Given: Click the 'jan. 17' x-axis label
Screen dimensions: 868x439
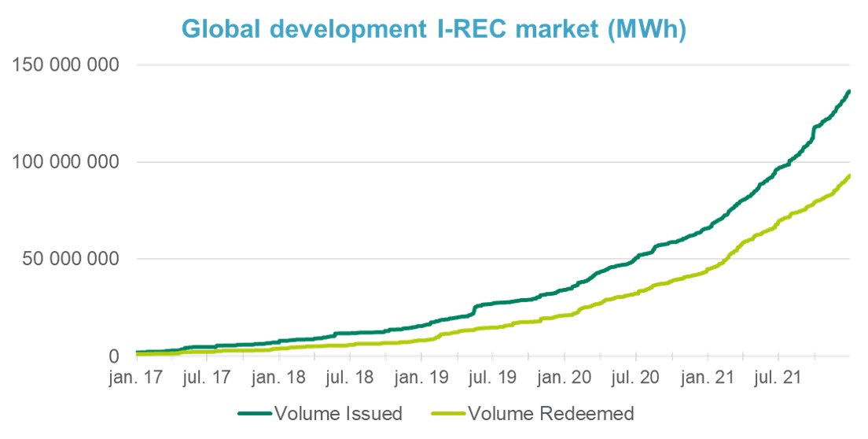Looking at the screenshot, I should 136,378.
